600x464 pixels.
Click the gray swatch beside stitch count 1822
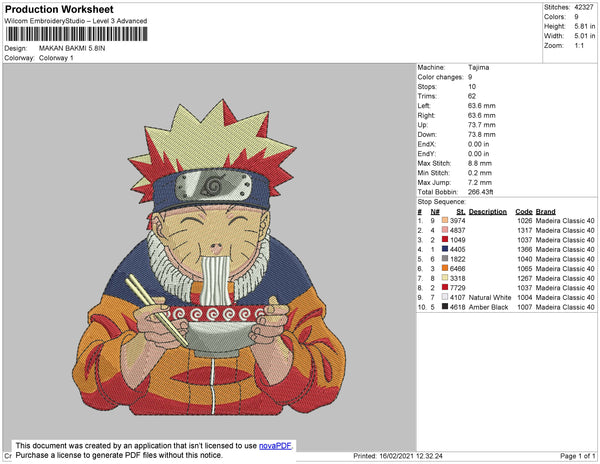[445, 259]
